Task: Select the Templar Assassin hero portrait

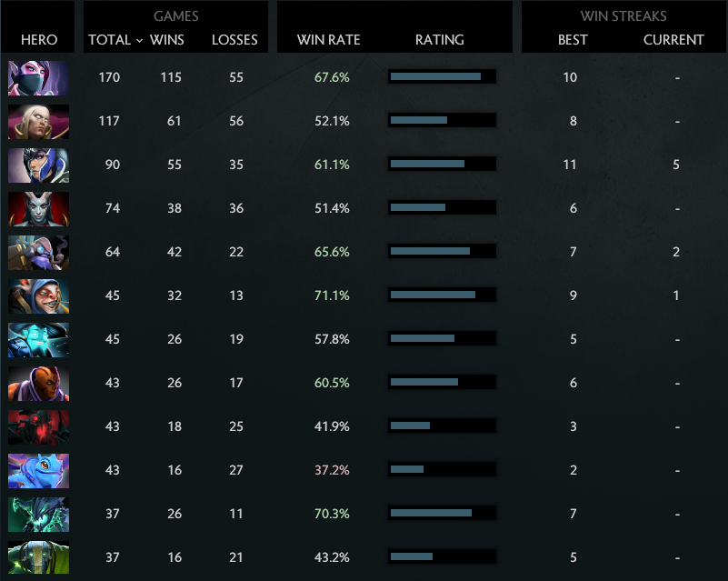Action: [38, 77]
